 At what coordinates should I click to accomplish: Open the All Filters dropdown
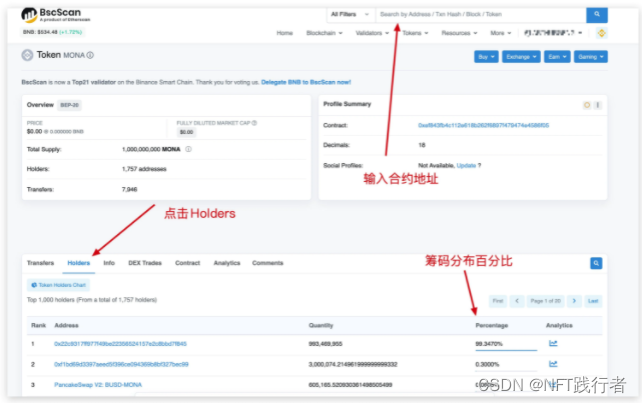tap(350, 14)
